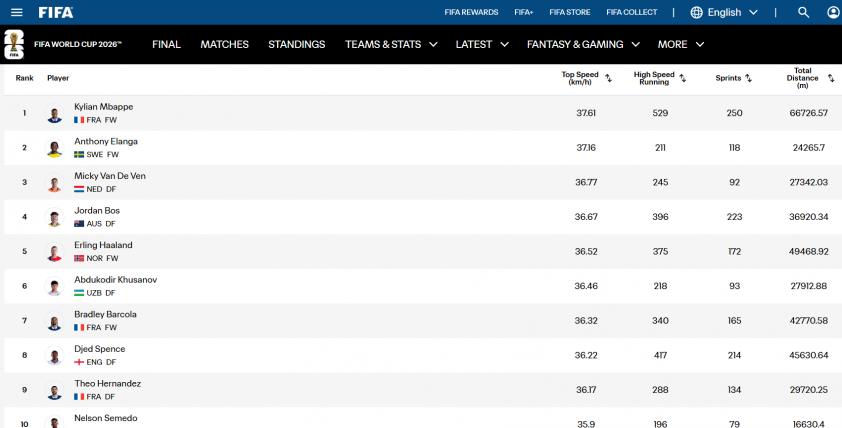Click Jordan Bos's sprints value 223
Image resolution: width=842 pixels, height=428 pixels.
click(734, 217)
